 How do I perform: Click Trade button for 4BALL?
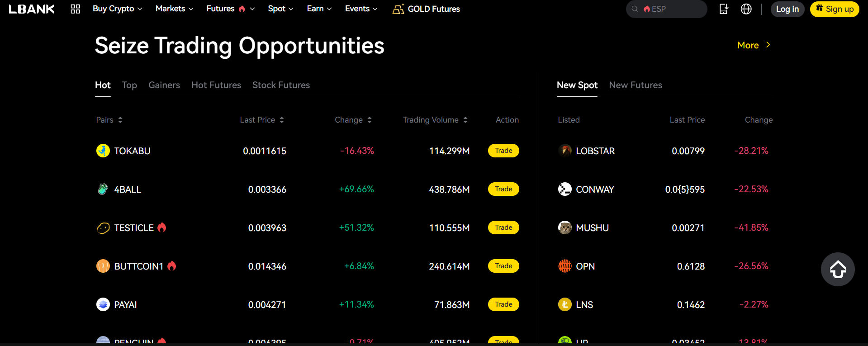[503, 189]
